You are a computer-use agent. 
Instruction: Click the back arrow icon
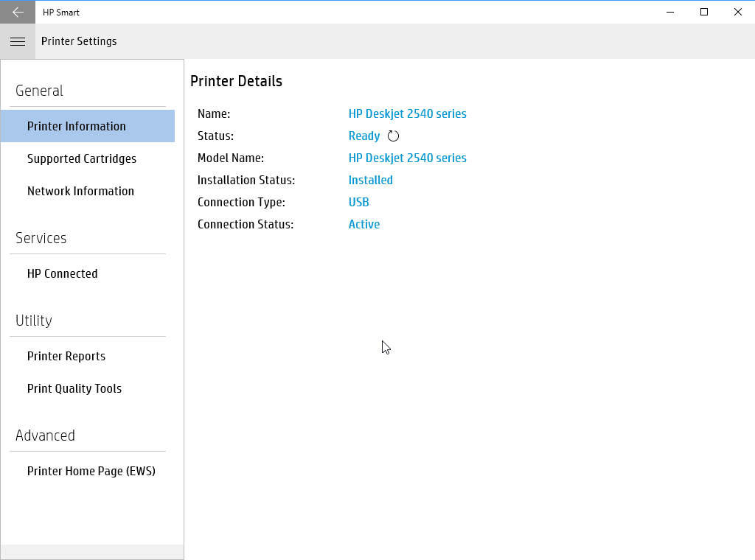click(x=18, y=12)
